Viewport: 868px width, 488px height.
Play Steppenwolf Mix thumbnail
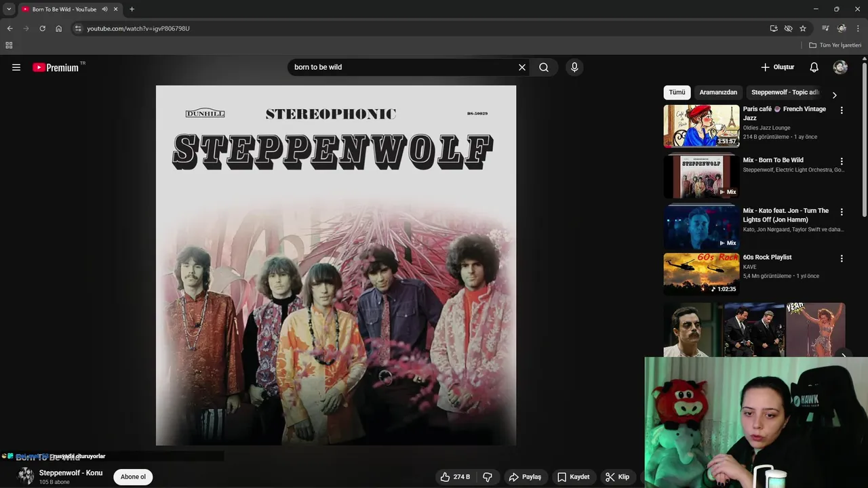pyautogui.click(x=701, y=176)
